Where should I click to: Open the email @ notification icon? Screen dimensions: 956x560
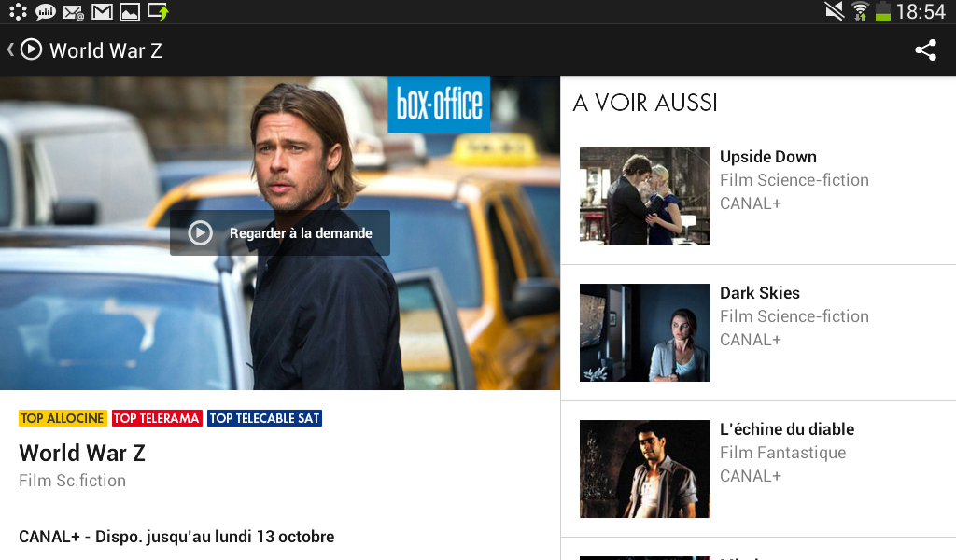click(74, 12)
